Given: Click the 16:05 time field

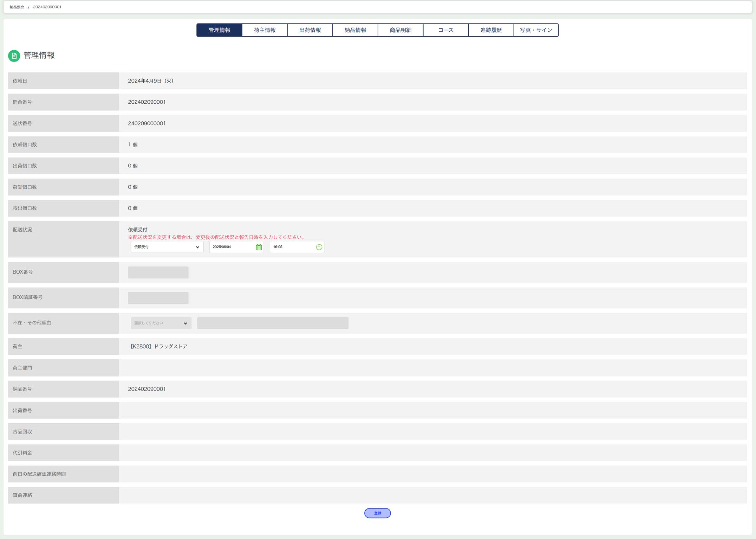Looking at the screenshot, I should [x=297, y=247].
